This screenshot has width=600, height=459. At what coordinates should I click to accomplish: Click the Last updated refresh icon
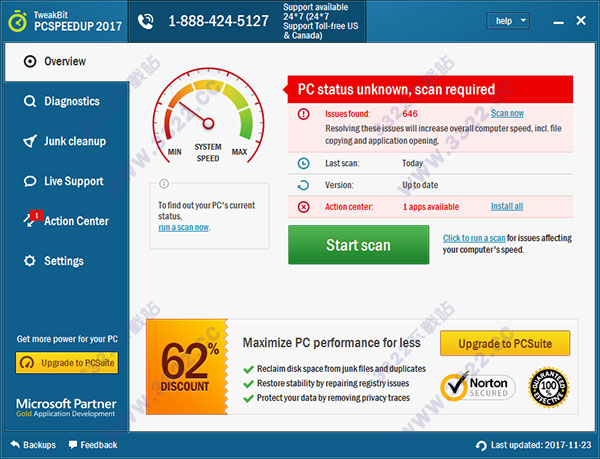click(481, 445)
